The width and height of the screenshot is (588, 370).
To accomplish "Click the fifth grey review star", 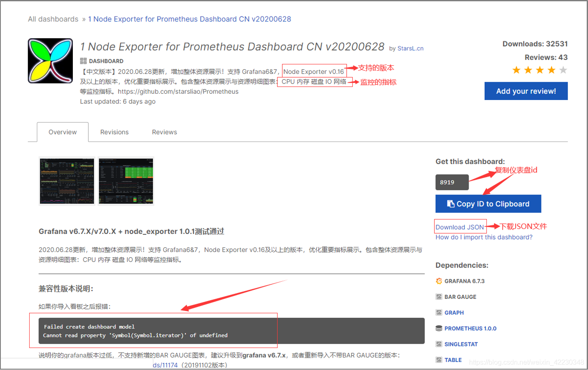I will (x=563, y=70).
